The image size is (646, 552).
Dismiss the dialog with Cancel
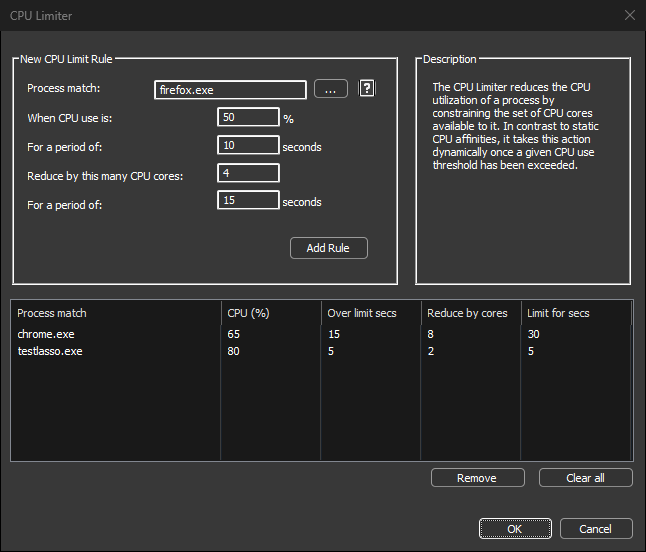coord(596,529)
